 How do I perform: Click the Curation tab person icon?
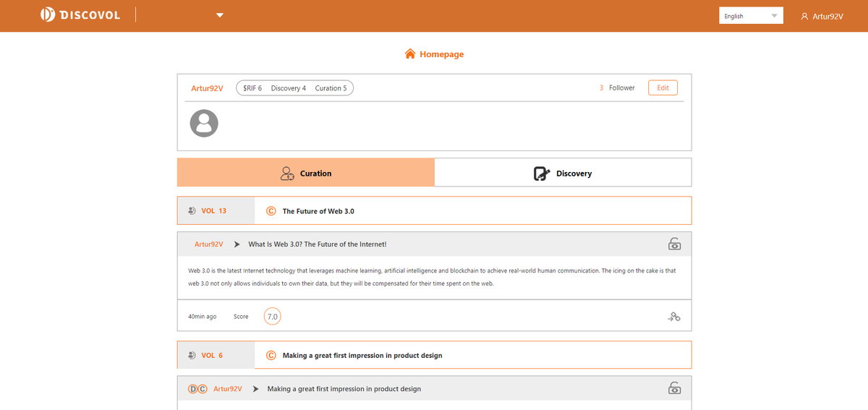click(287, 174)
